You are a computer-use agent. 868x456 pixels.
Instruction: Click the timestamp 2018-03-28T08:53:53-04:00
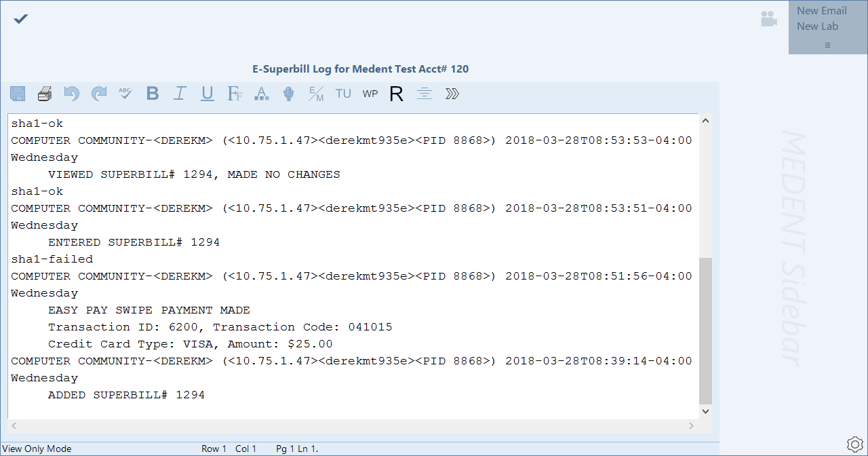599,140
